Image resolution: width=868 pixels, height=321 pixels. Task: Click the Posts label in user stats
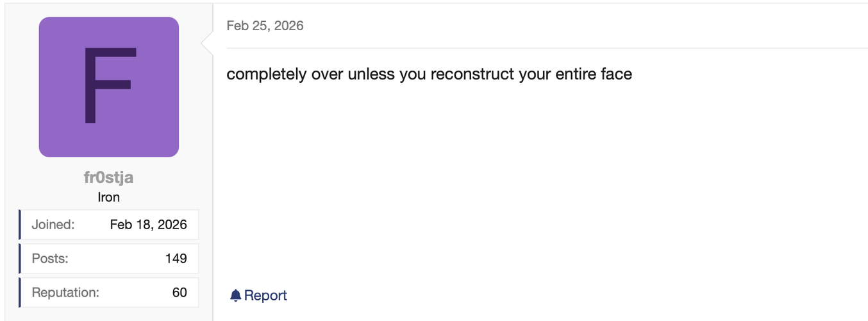pos(50,259)
